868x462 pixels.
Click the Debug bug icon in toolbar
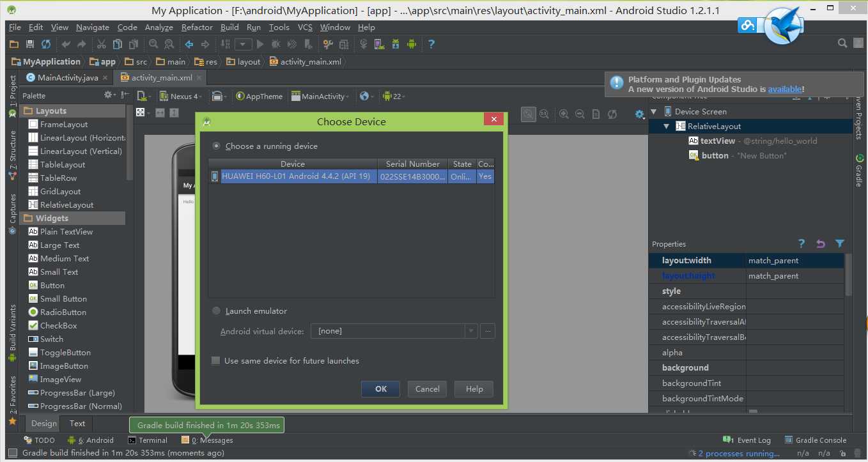275,44
